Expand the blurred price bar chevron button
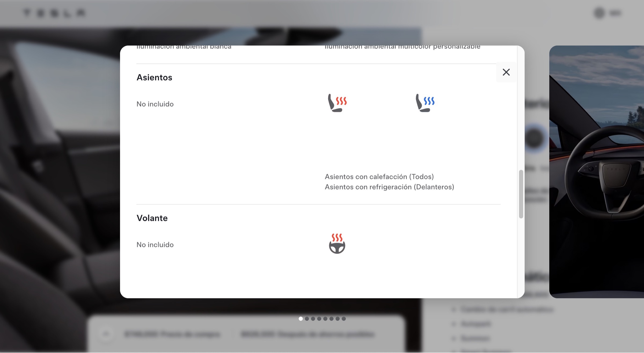Viewport: 644px width, 353px height. point(106,334)
